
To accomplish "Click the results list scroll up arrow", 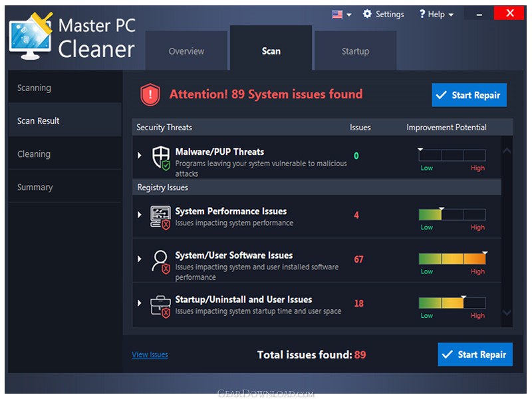I will pyautogui.click(x=507, y=151).
